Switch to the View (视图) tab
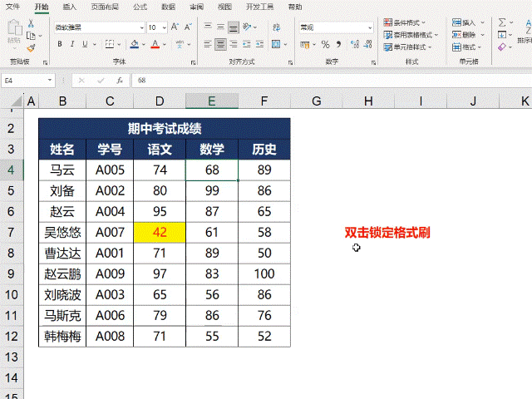 [x=224, y=7]
